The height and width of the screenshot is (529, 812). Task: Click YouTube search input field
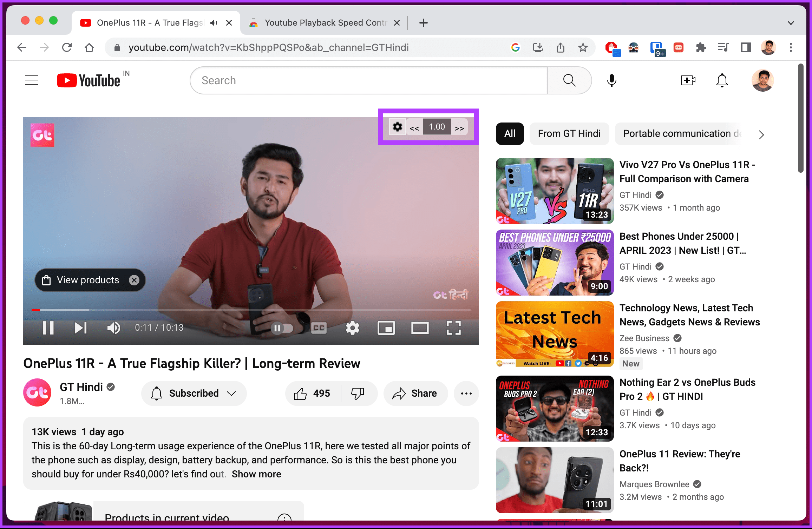pos(369,80)
